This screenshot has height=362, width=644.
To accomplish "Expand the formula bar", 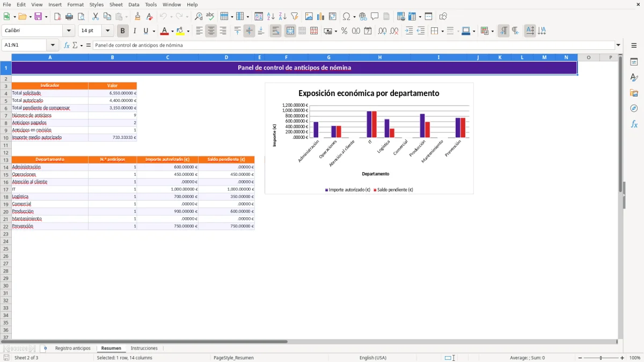I will point(618,45).
